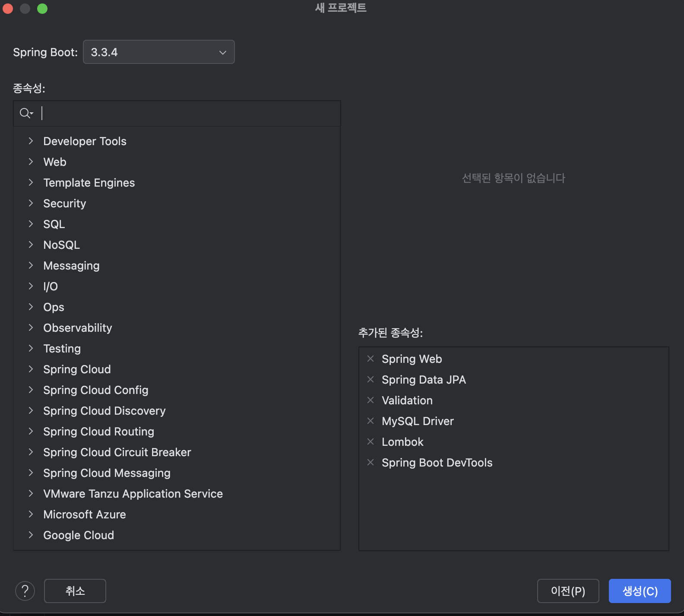
Task: Expand the SQL category chevron
Action: point(31,224)
